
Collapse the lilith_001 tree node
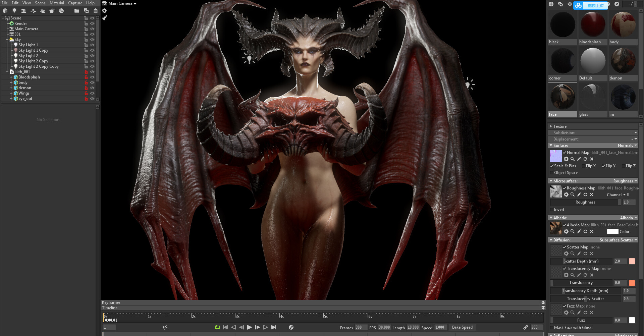7,72
